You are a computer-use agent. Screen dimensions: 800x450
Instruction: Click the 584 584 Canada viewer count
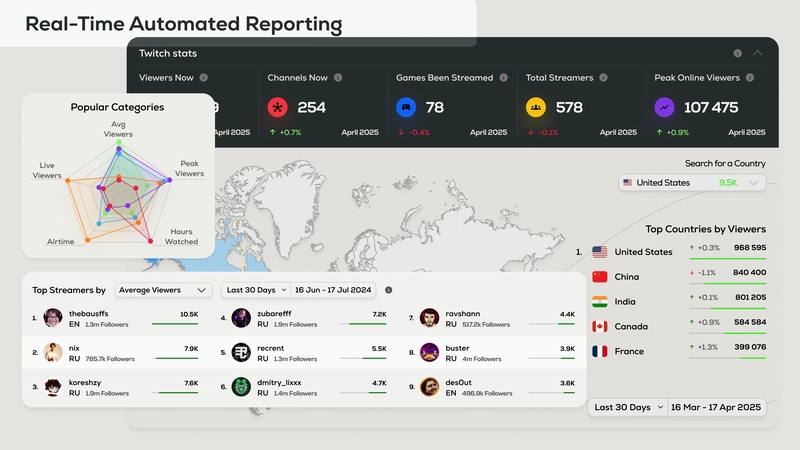click(x=749, y=322)
